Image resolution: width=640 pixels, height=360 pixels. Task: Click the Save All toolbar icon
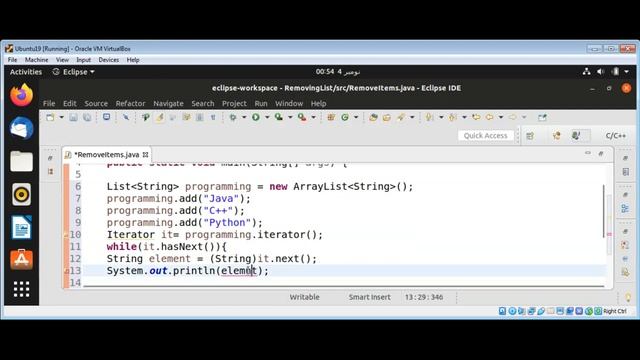[x=87, y=118]
